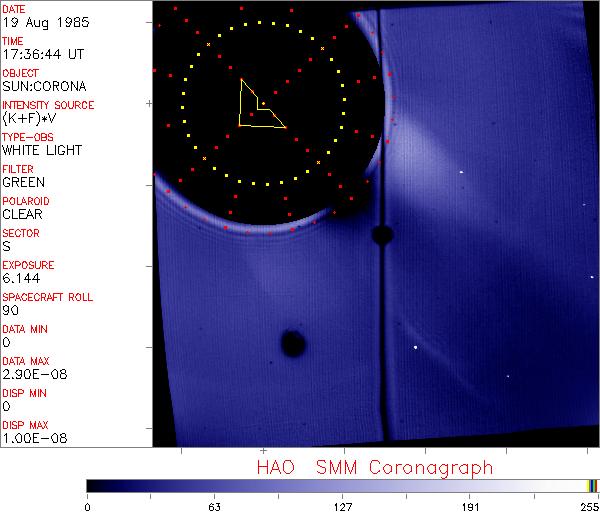This screenshot has width=600, height=512.
Task: Click the HAO SMM Coronagraph title
Action: click(374, 467)
